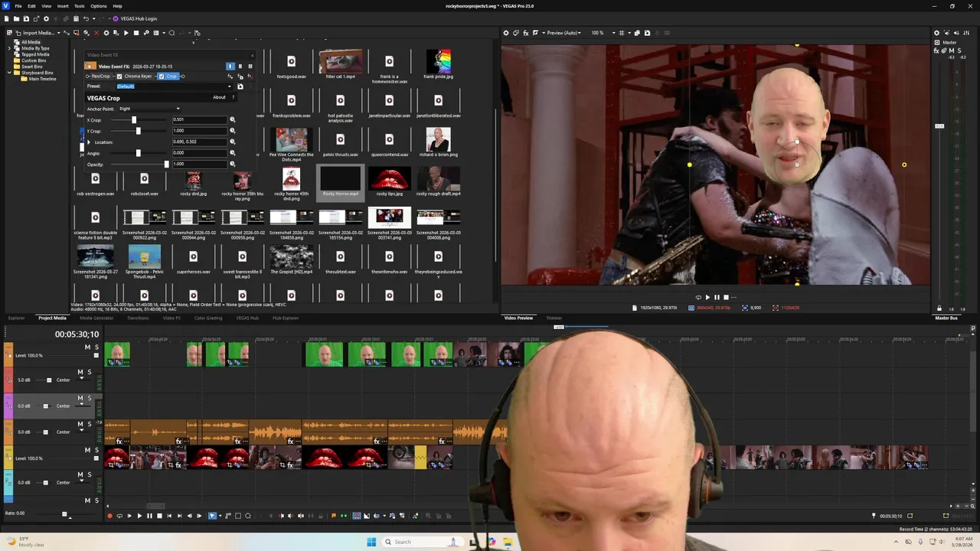Create a new project with the New icon
This screenshot has width=980, height=551.
click(7, 18)
